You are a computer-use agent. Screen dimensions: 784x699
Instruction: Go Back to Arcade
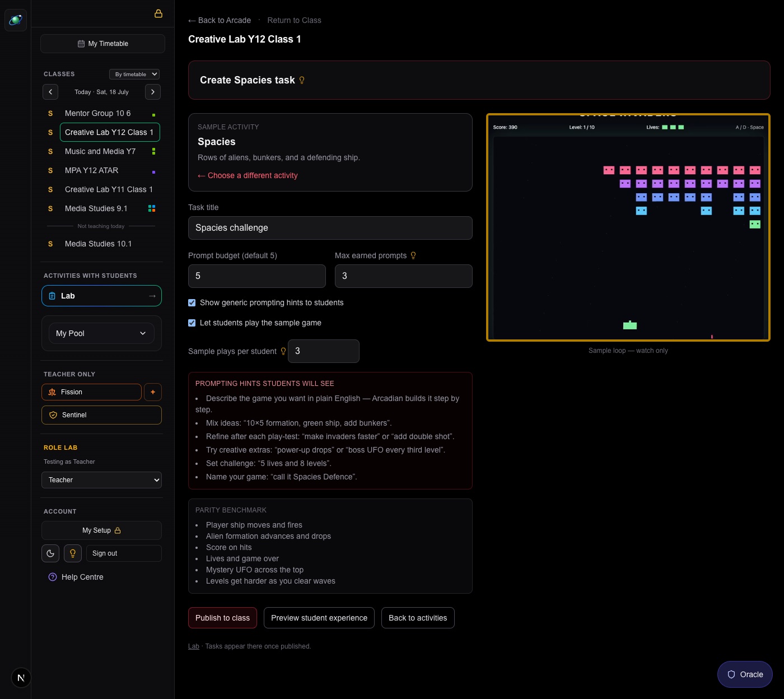220,20
